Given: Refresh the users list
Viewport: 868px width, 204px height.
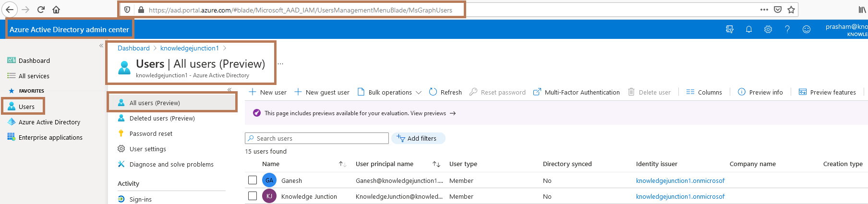Looking at the screenshot, I should tap(446, 92).
